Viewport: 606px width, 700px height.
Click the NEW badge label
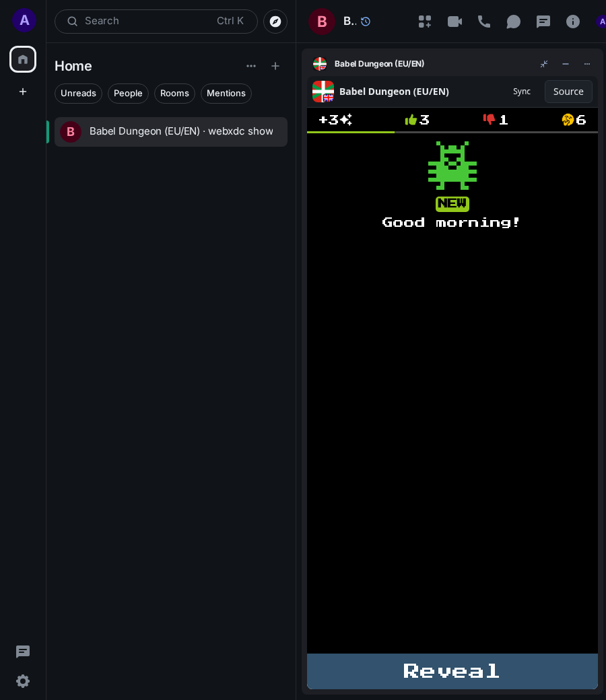(x=452, y=203)
